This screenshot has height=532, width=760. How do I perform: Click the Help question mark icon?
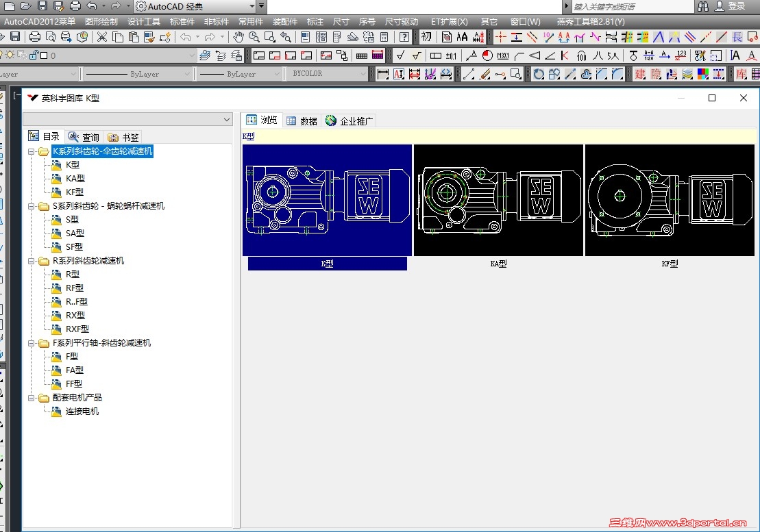pos(404,37)
